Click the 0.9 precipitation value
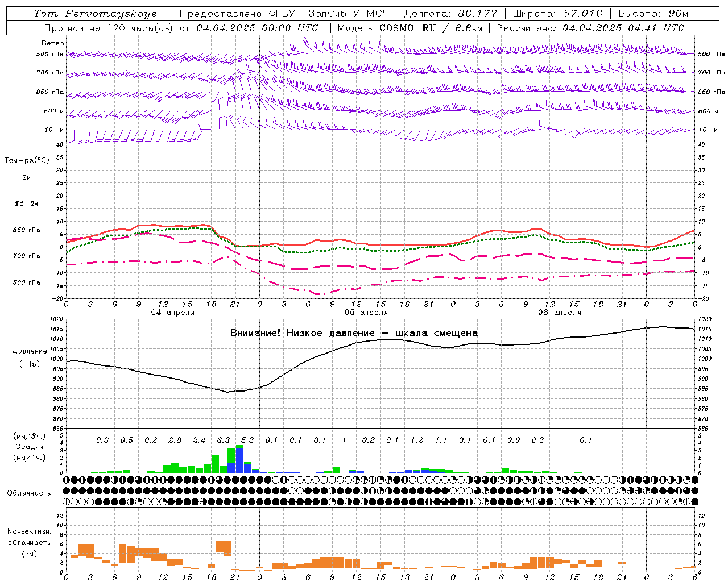 point(514,440)
